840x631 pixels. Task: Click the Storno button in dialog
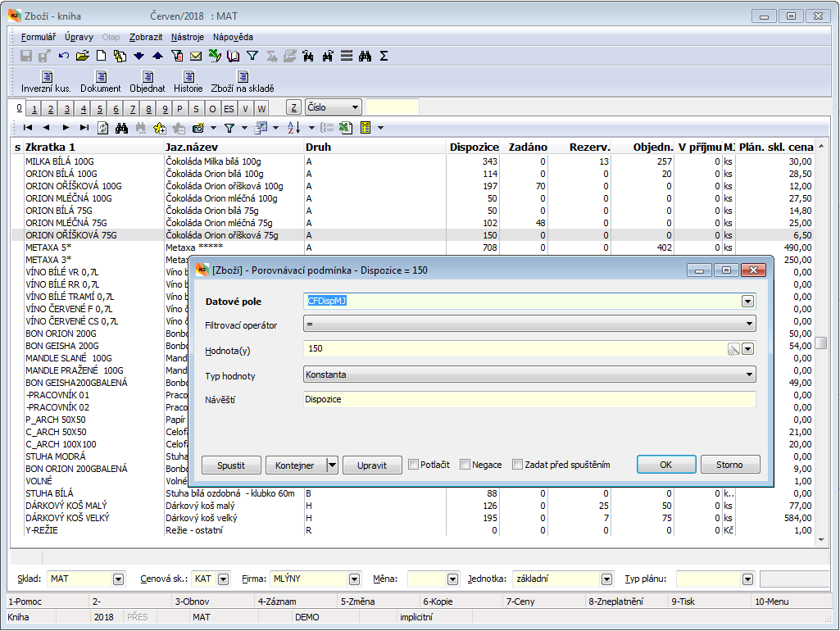pyautogui.click(x=729, y=465)
